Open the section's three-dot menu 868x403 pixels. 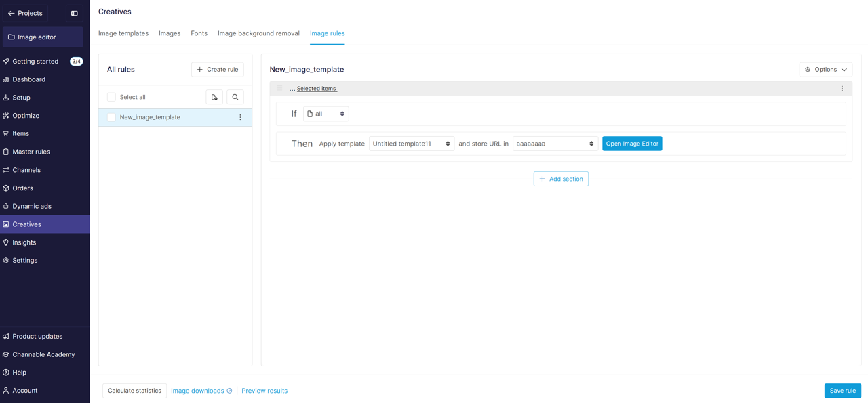coord(842,89)
